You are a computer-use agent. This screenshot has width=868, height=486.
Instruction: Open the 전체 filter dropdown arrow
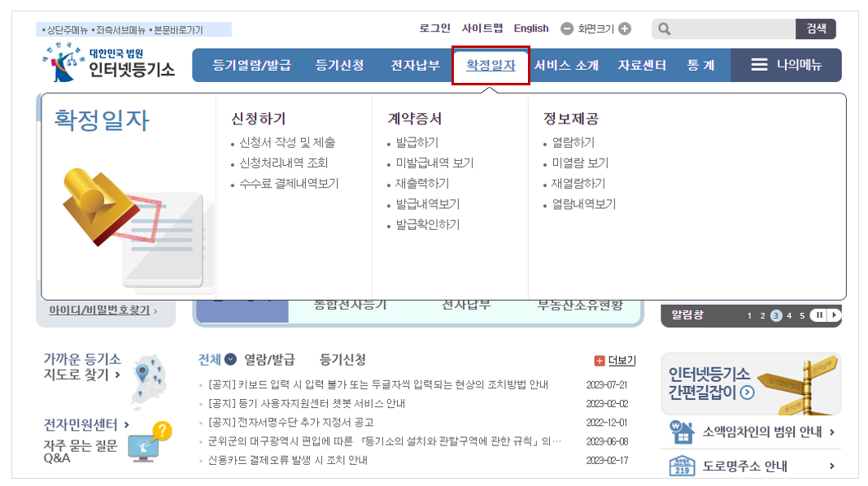click(x=231, y=359)
